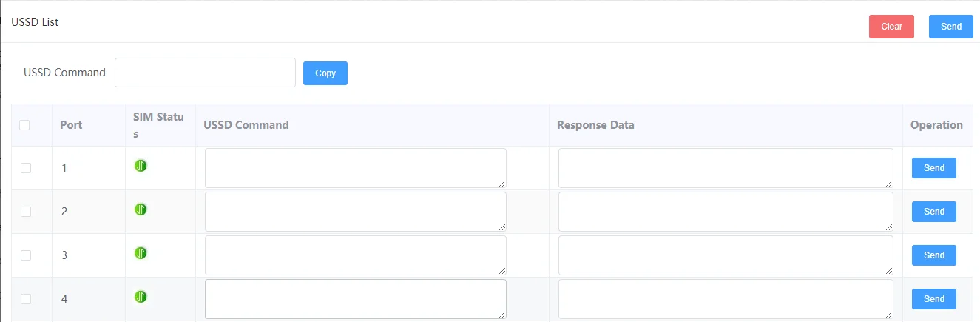Focus the top USSD Command input field

tap(205, 73)
